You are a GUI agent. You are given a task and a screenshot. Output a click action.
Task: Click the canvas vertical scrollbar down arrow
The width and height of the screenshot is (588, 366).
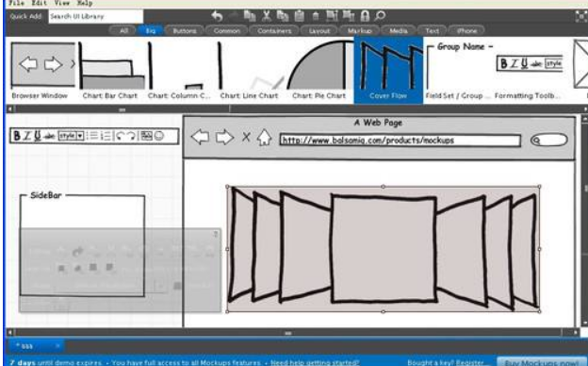point(584,323)
